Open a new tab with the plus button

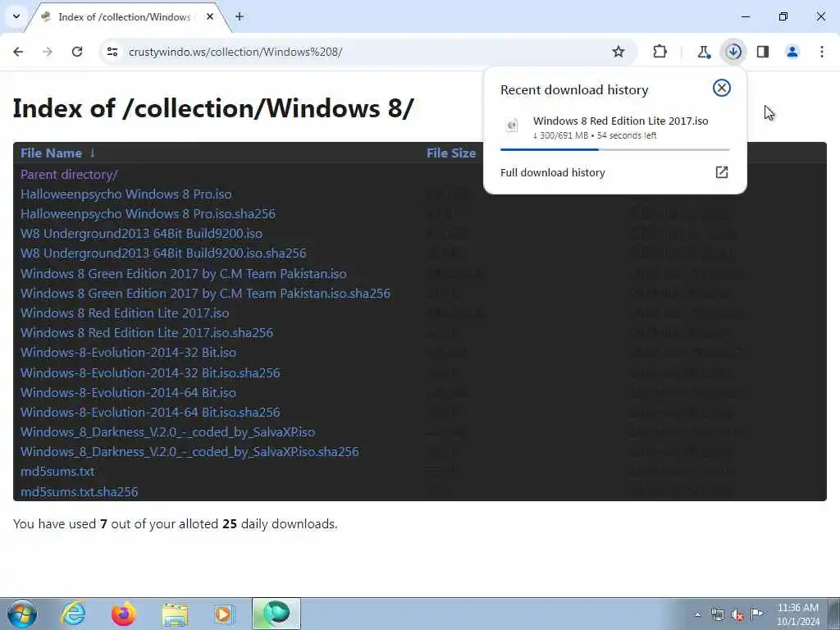(240, 16)
